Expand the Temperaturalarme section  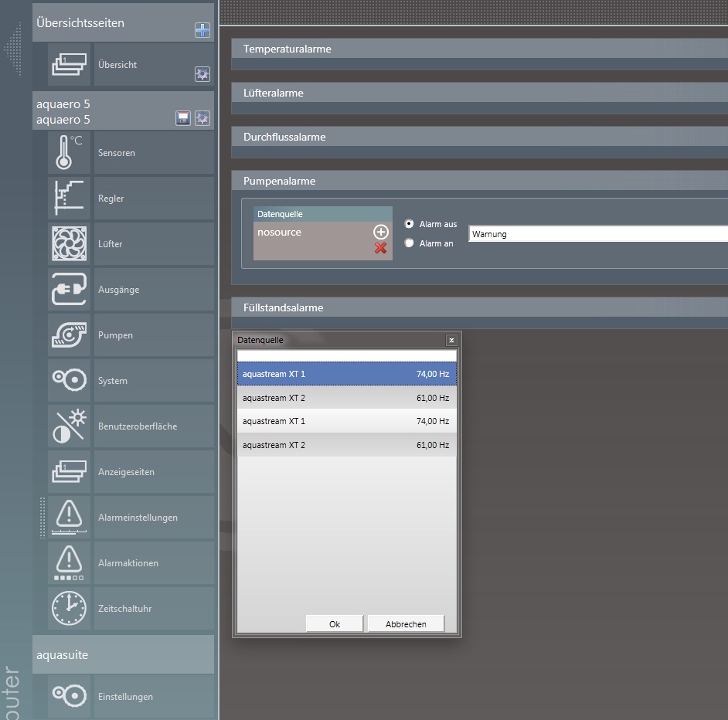click(480, 49)
